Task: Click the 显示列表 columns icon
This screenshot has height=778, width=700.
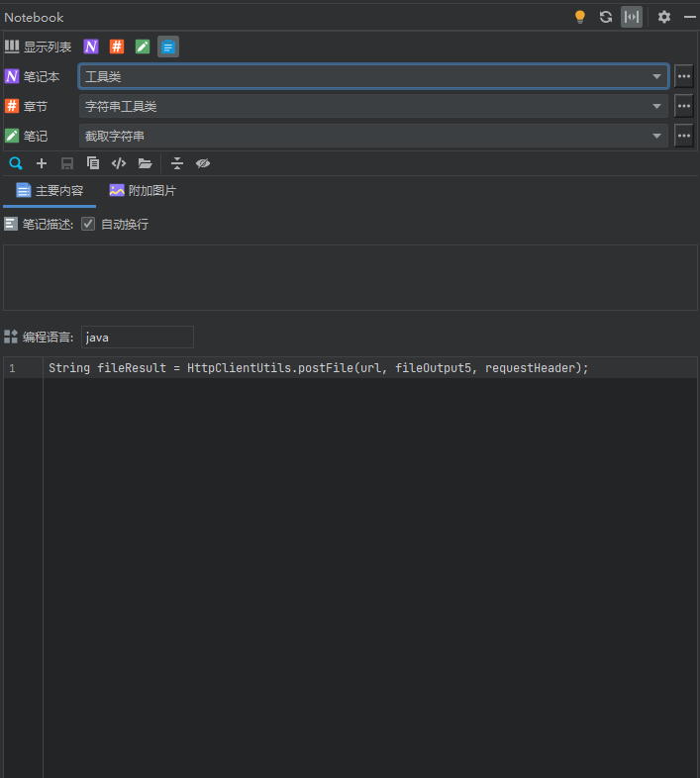Action: (12, 47)
